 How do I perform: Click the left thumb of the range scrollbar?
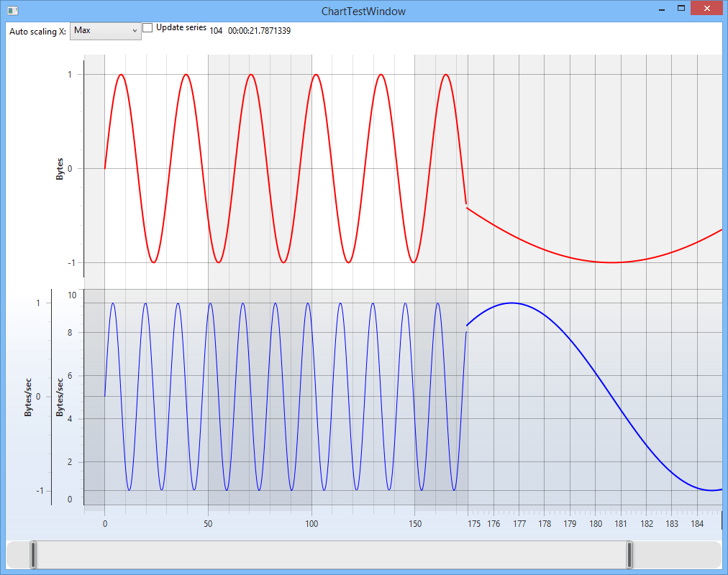(x=32, y=553)
